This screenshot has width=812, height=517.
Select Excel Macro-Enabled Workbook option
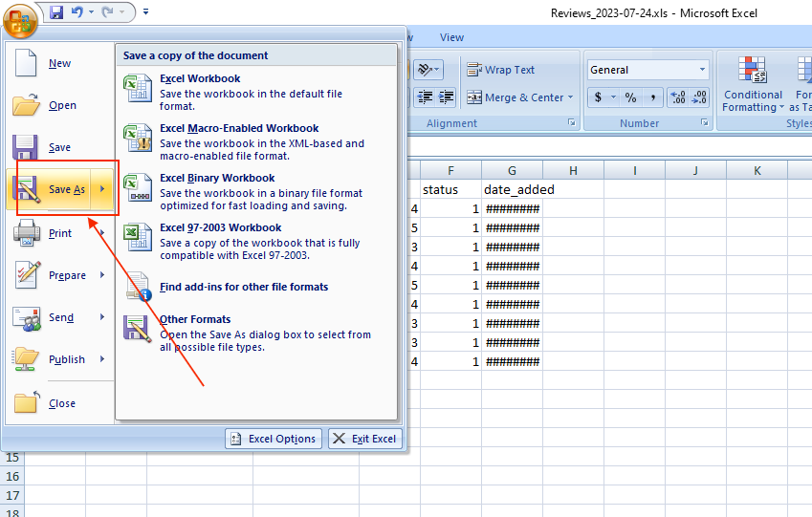click(256, 141)
